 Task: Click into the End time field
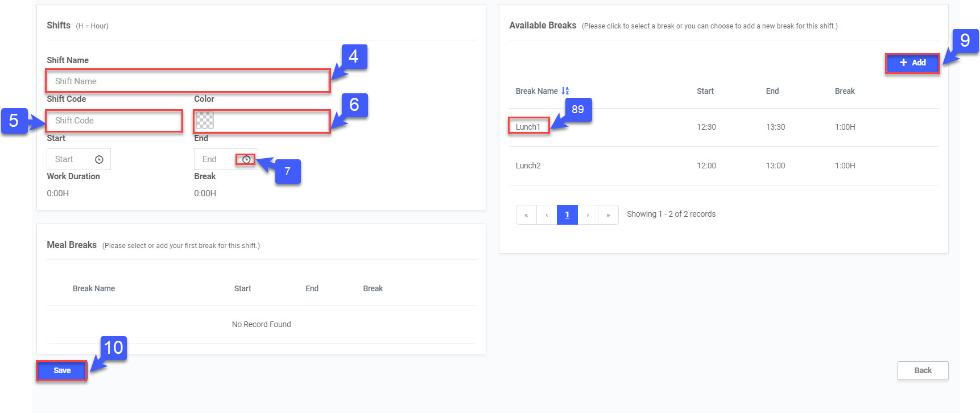213,160
